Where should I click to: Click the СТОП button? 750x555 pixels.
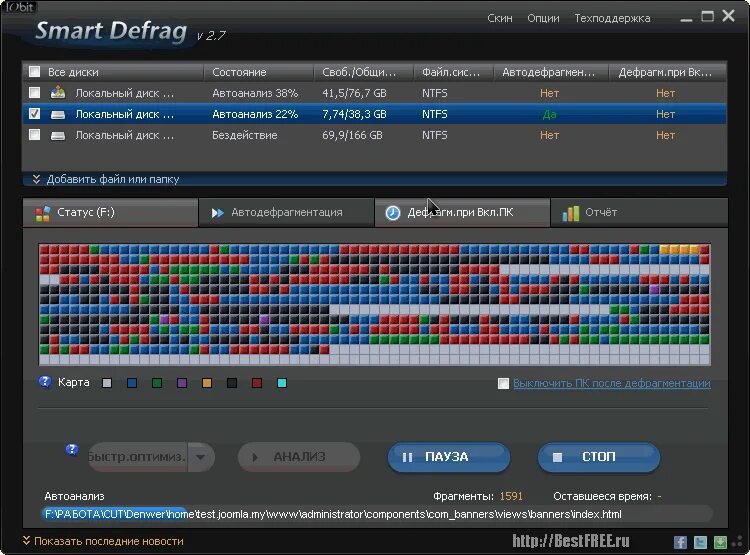[599, 457]
